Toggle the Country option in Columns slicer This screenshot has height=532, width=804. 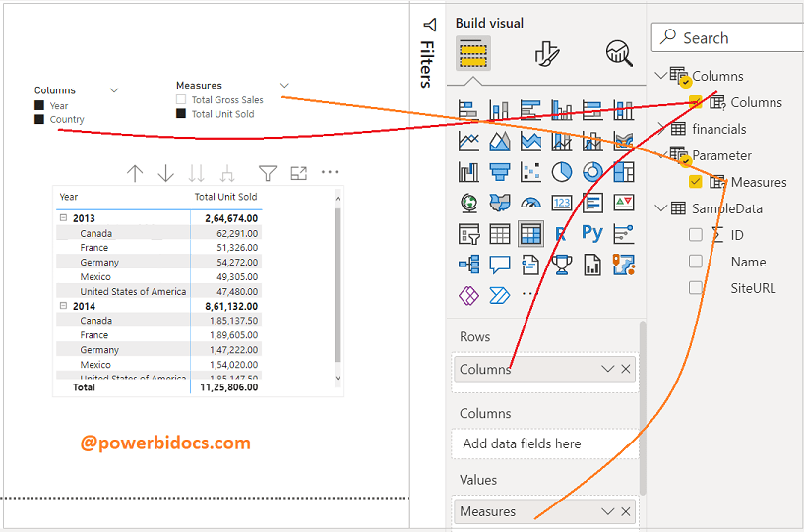(39, 119)
